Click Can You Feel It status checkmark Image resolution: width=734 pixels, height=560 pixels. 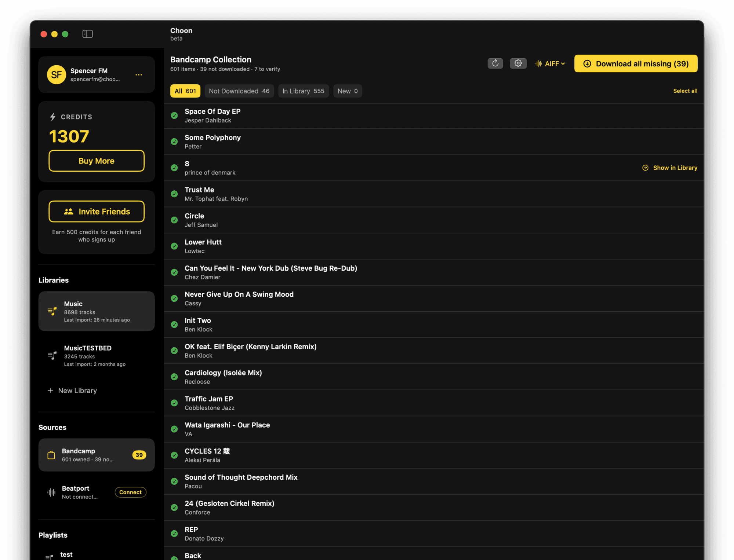(174, 272)
